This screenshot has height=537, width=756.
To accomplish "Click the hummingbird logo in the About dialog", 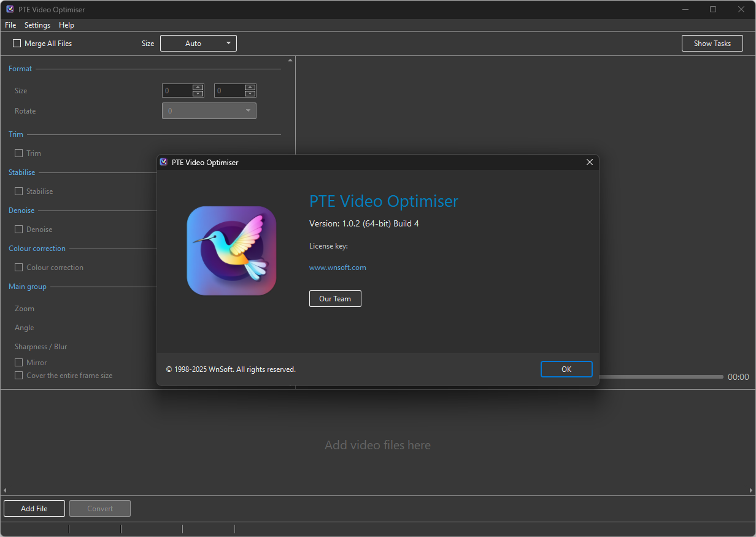I will pos(231,251).
